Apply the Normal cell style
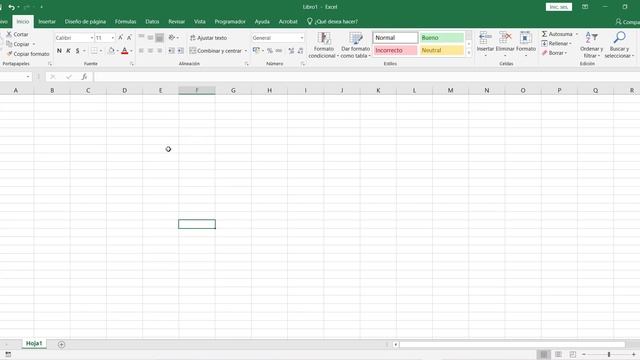The image size is (640, 360). tap(395, 38)
